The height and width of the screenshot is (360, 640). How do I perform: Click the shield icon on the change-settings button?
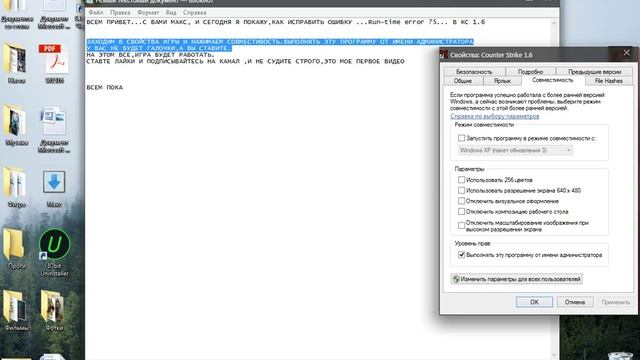(x=456, y=279)
